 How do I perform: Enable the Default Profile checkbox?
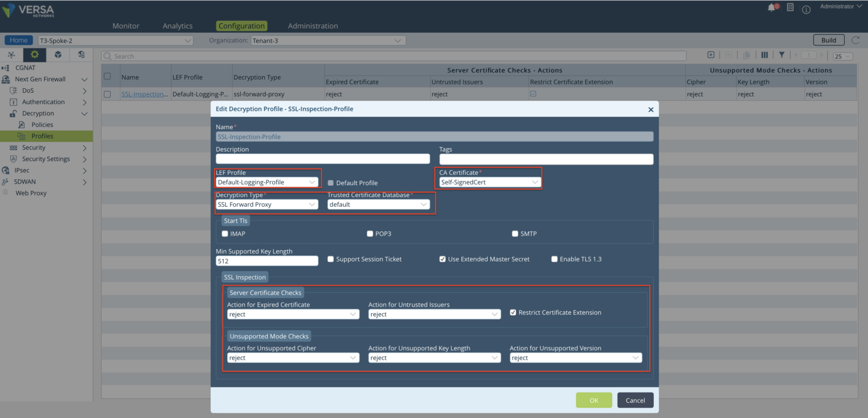[331, 182]
